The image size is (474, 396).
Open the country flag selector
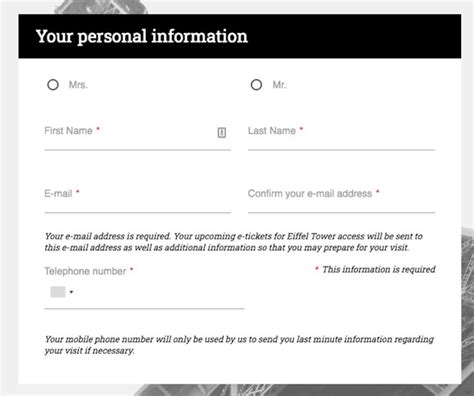[58, 292]
